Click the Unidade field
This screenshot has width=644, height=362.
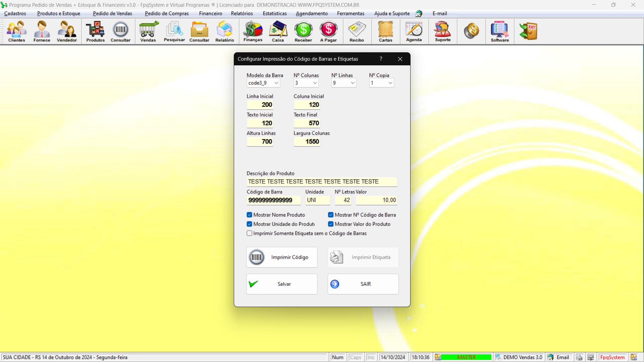pyautogui.click(x=318, y=200)
